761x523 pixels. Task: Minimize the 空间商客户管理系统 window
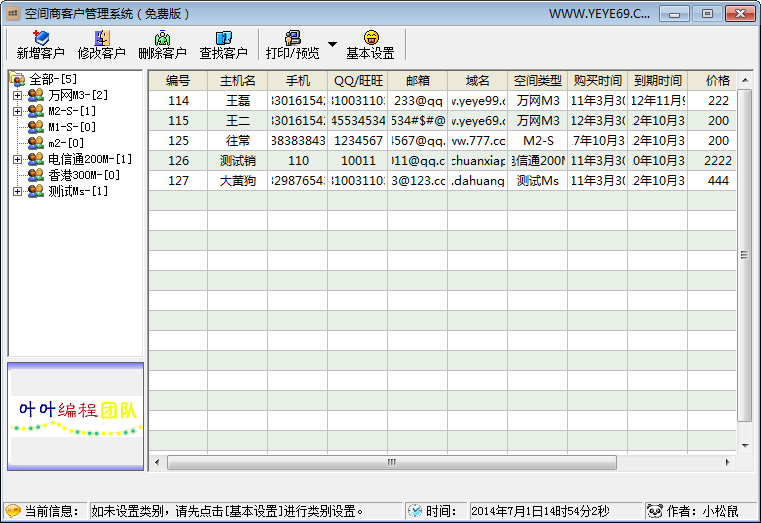coord(674,14)
